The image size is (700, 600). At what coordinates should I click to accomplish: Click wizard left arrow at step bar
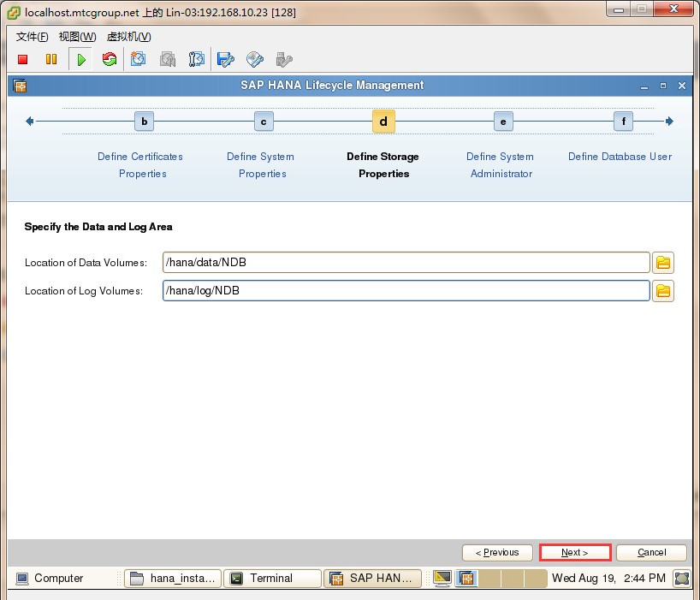pos(30,121)
